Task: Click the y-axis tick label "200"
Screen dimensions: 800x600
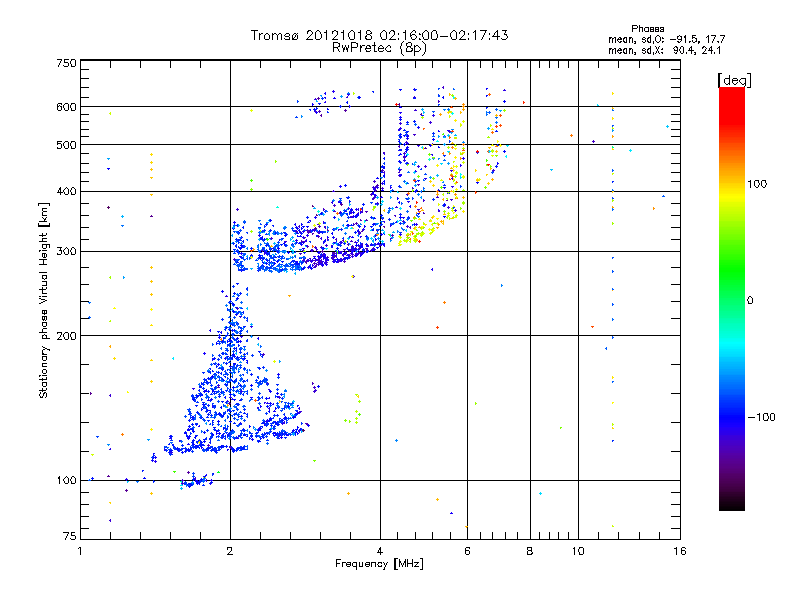Action: click(x=67, y=336)
